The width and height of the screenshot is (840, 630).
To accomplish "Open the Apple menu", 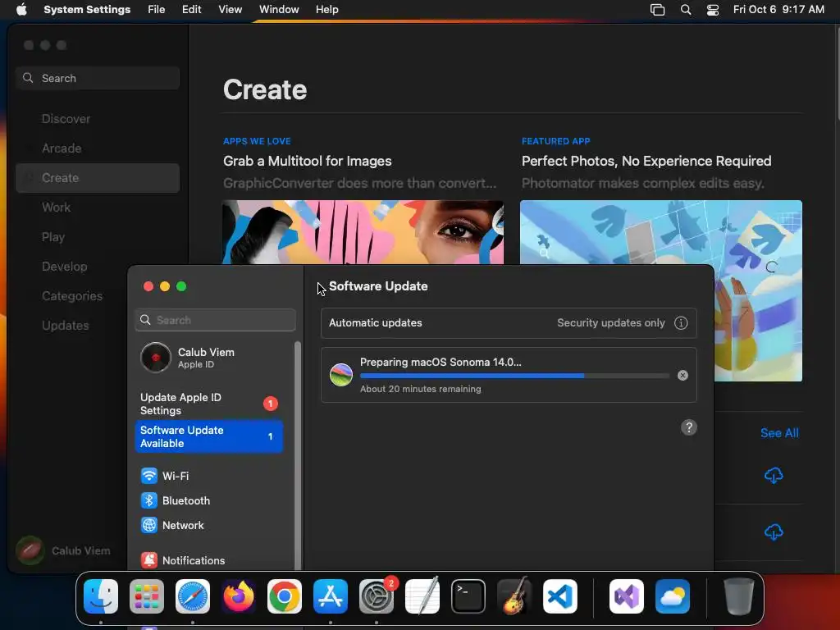I will 21,10.
